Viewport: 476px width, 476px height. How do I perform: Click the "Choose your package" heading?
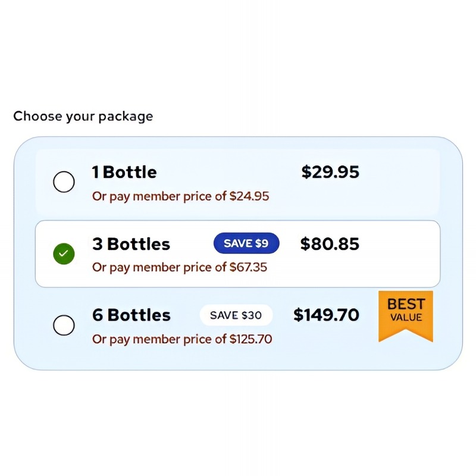tap(83, 116)
